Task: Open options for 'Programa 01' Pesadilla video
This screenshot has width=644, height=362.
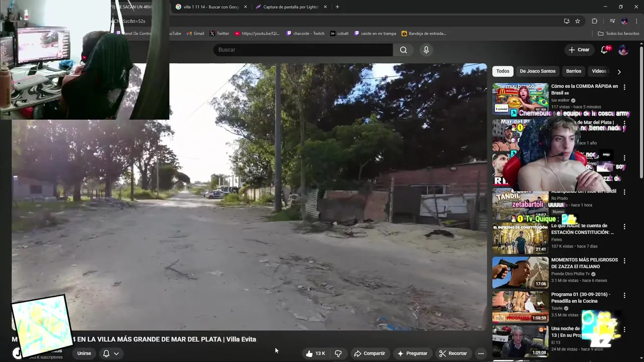Action: [624, 295]
